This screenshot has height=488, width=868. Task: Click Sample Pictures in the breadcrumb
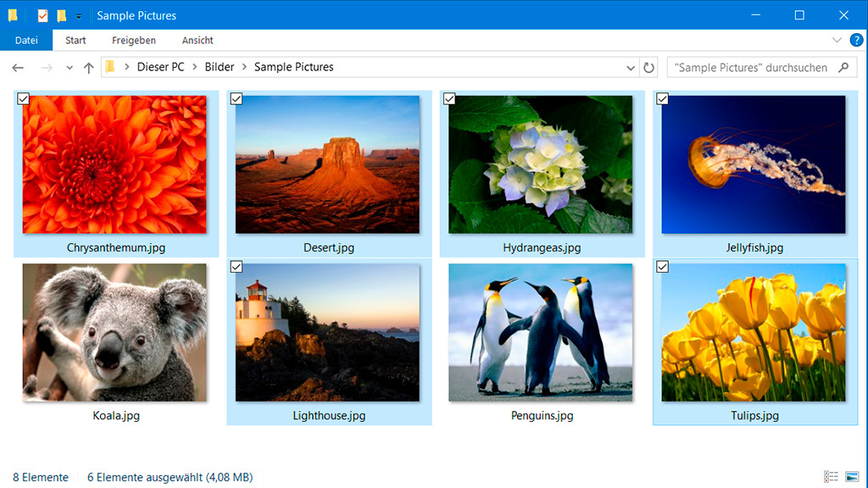click(294, 67)
